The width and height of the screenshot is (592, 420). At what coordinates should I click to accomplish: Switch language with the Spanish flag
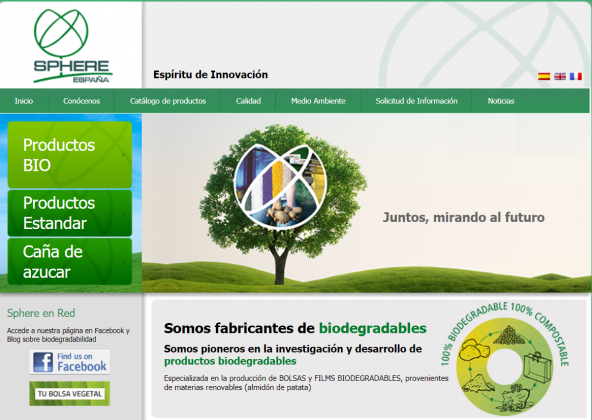pyautogui.click(x=544, y=76)
